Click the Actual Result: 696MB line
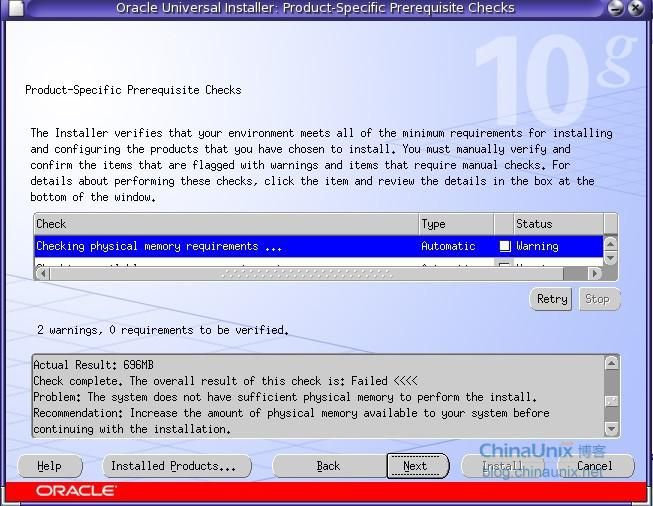 pos(93,365)
